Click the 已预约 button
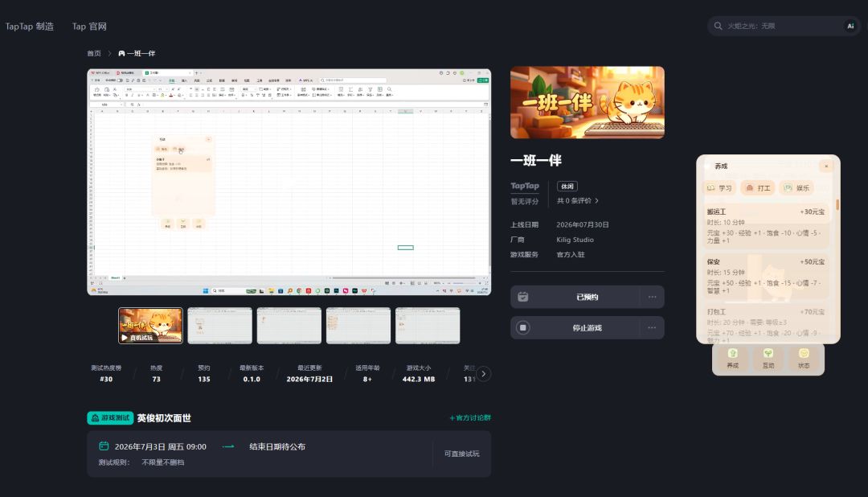Screen dimensions: 868x497 (x=588, y=297)
